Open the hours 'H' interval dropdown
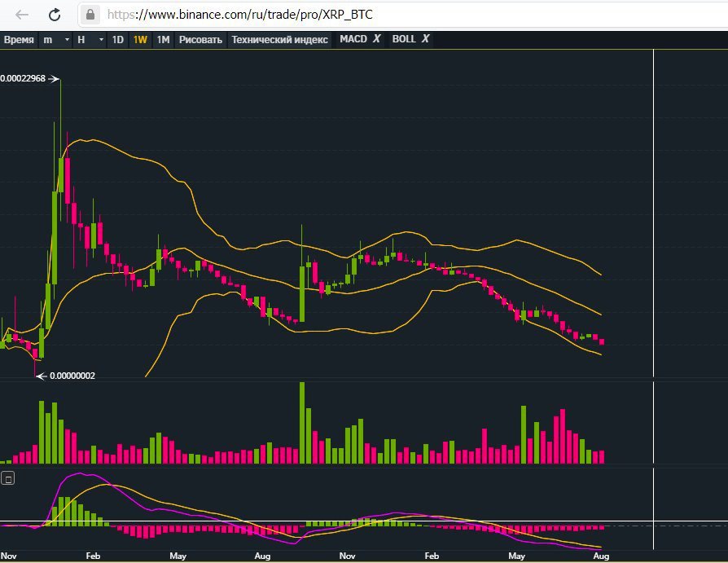Viewport: 728px width, 563px height. pos(90,40)
